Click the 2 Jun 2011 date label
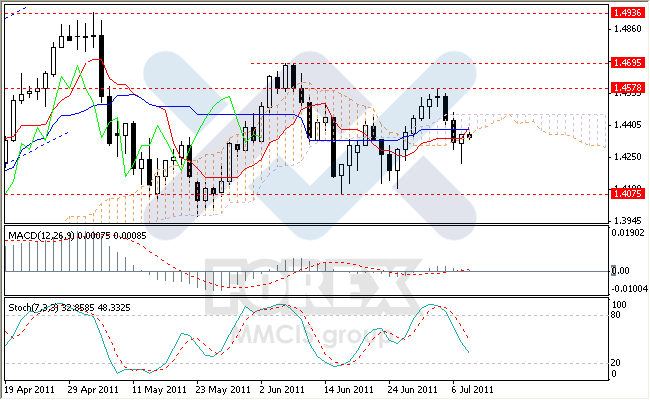 point(282,390)
